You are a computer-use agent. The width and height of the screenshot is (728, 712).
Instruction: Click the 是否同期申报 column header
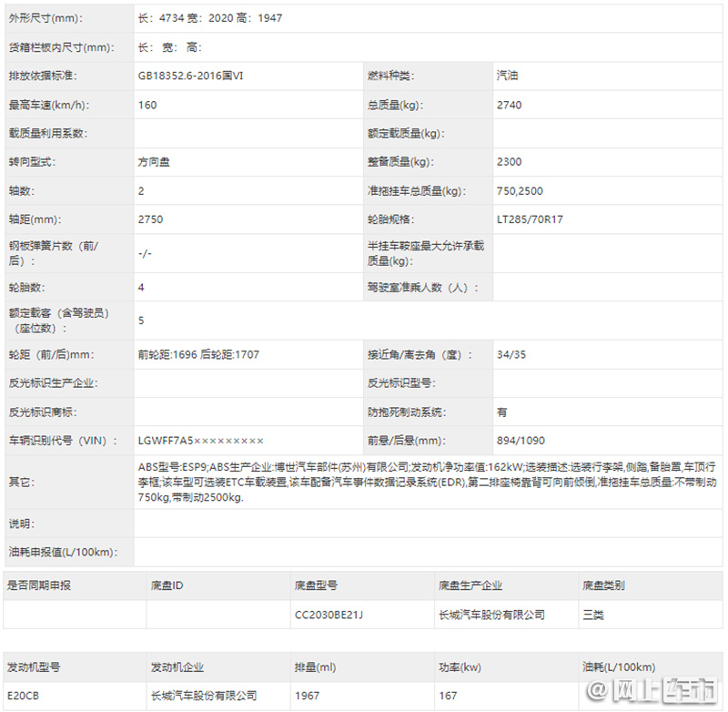tap(38, 585)
